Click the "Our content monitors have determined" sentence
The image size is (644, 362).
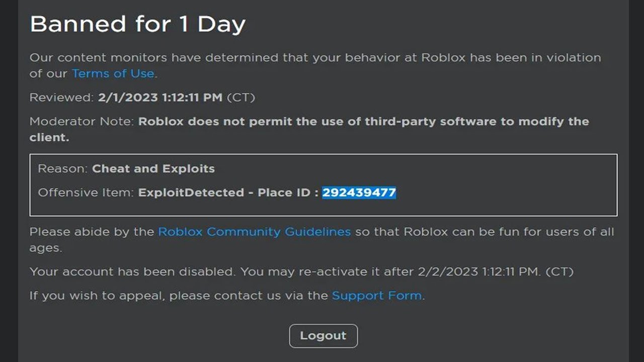pyautogui.click(x=201, y=58)
